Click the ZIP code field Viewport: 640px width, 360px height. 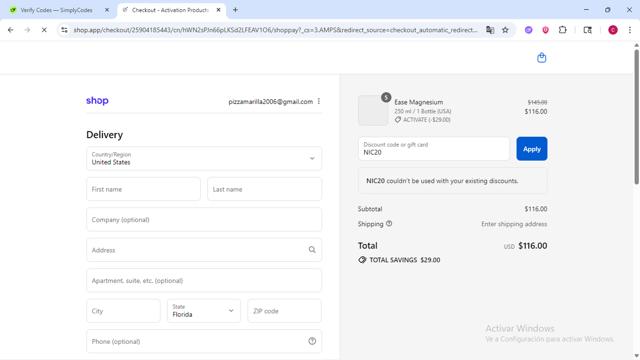click(284, 311)
